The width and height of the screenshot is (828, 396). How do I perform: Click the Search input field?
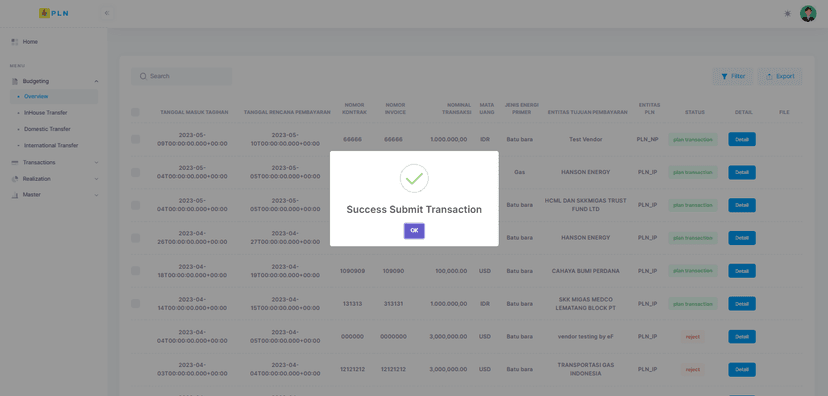click(181, 76)
